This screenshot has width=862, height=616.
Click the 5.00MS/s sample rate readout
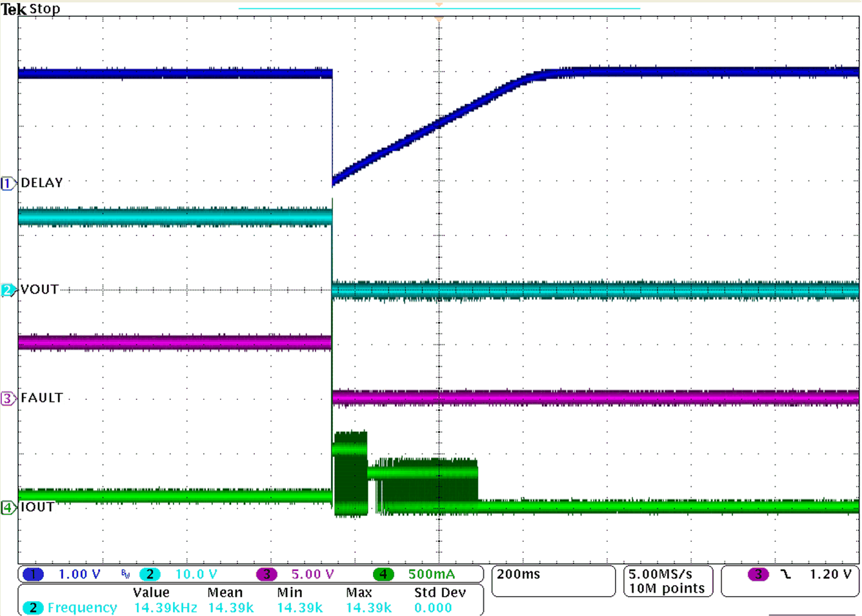pos(660,574)
